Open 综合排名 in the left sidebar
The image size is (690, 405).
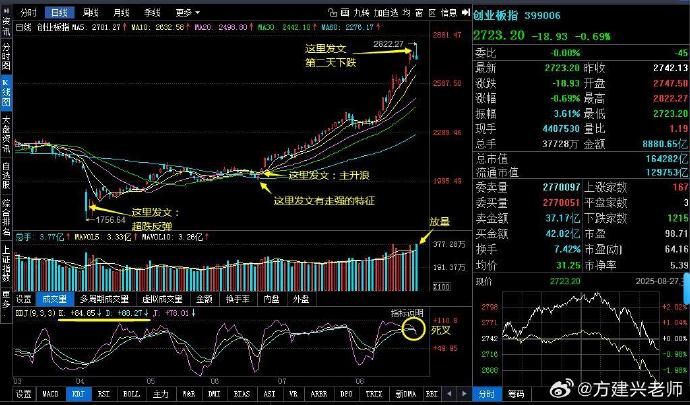[6, 217]
